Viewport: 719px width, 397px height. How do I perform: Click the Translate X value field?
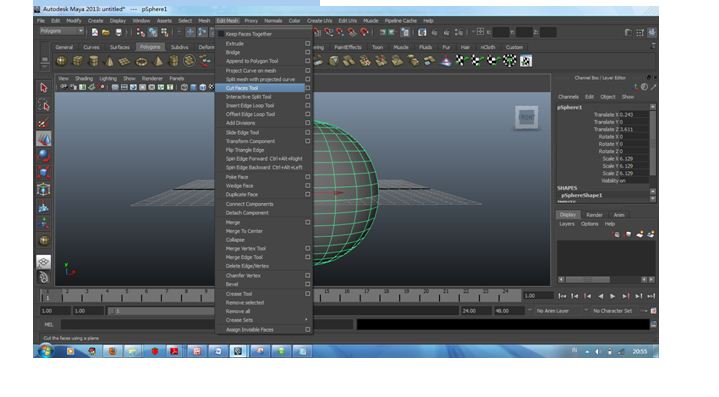[x=633, y=115]
